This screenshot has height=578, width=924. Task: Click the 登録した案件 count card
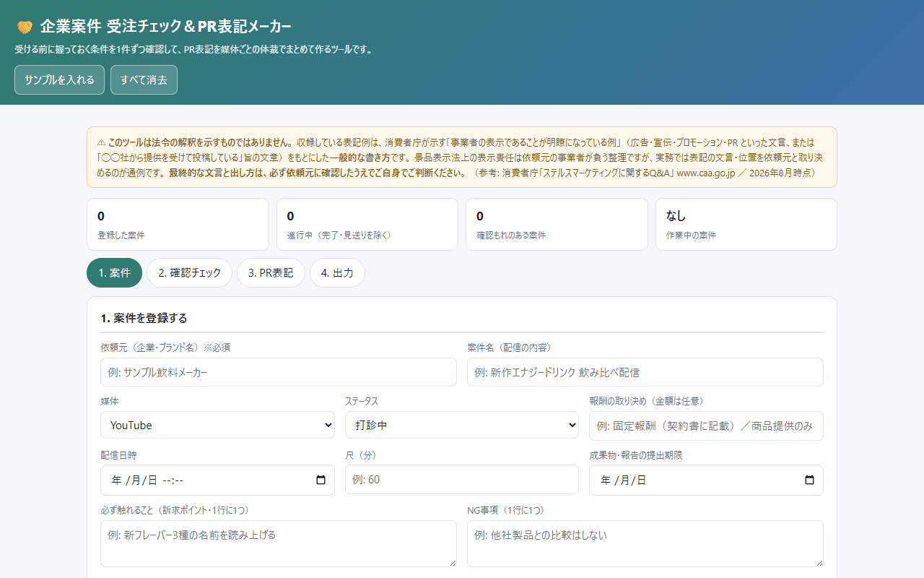[178, 224]
